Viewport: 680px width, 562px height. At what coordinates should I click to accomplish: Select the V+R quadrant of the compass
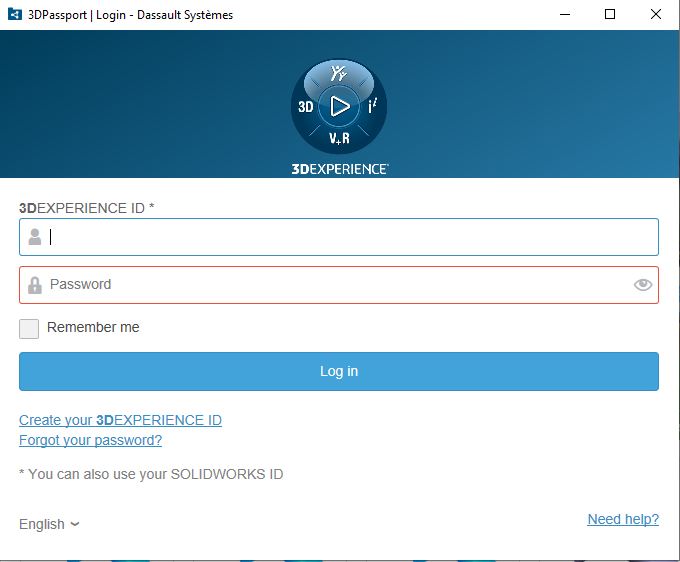339,138
